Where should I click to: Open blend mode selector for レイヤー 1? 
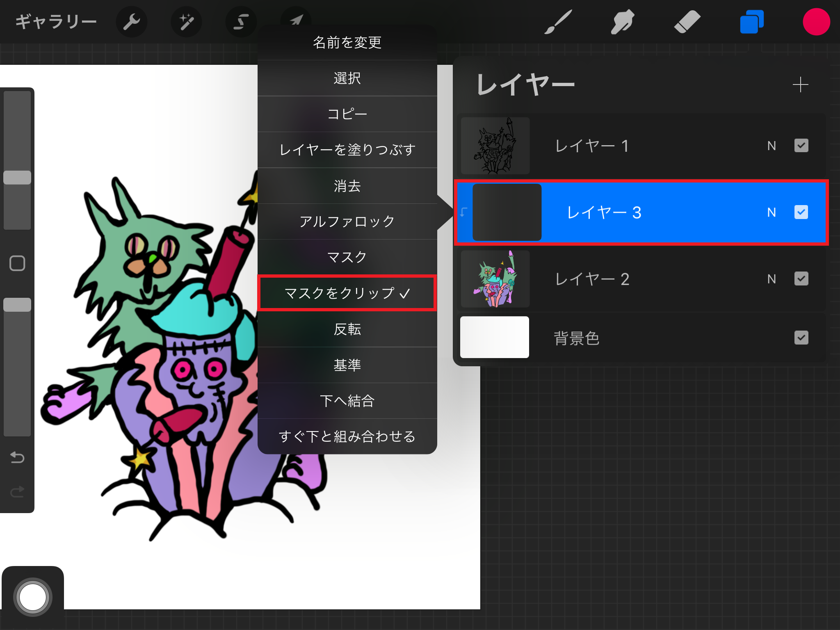coord(772,146)
